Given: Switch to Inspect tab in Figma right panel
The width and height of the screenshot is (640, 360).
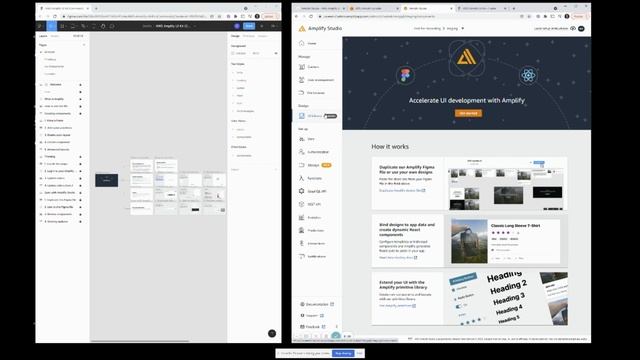Looking at the screenshot, I should [x=262, y=36].
